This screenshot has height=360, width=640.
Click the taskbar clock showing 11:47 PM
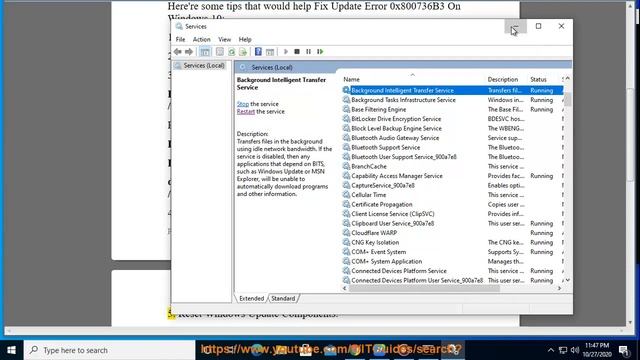click(597, 350)
